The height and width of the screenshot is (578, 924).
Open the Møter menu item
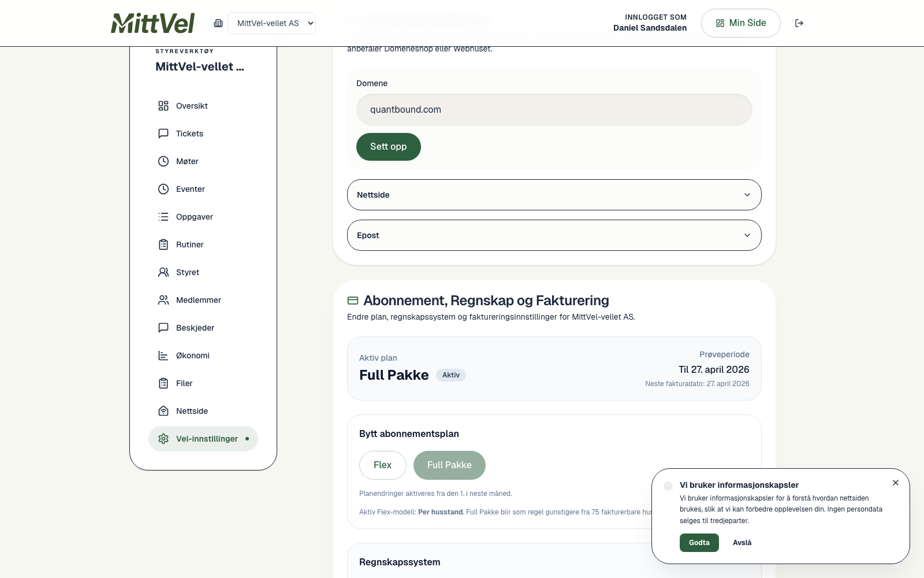(203, 161)
